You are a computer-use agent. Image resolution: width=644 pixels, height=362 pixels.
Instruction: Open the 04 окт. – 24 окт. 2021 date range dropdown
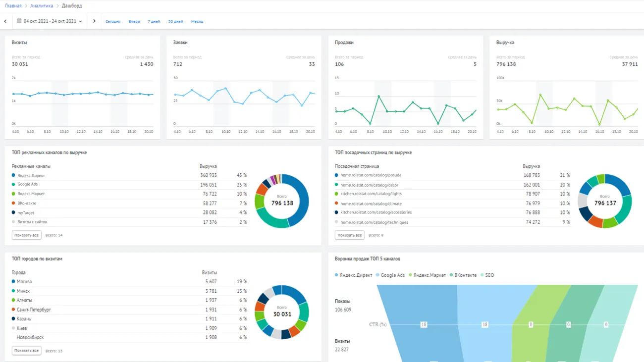(50, 21)
